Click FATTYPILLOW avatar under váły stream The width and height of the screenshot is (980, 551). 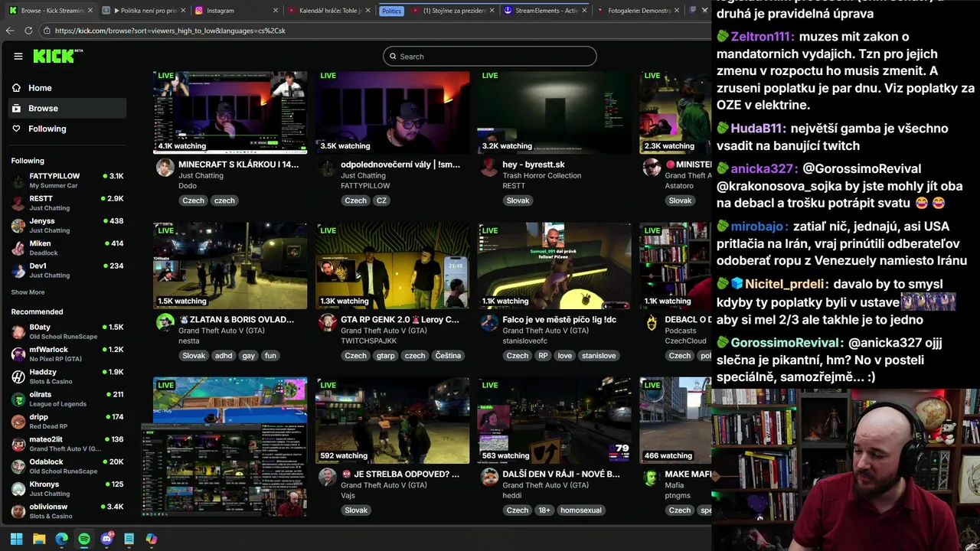328,168
